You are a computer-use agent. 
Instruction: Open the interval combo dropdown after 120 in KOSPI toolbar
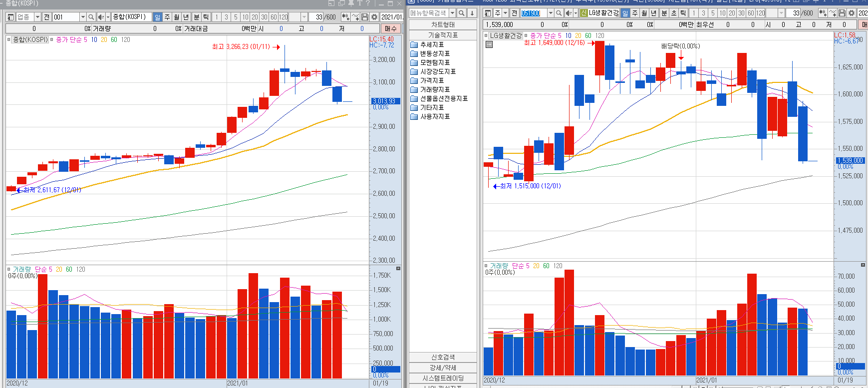point(304,17)
